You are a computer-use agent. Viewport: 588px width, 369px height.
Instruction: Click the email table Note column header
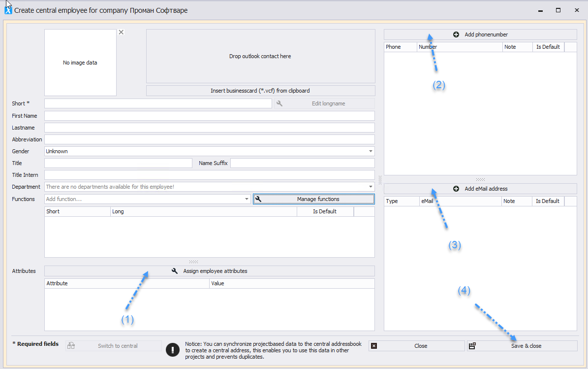(x=517, y=201)
